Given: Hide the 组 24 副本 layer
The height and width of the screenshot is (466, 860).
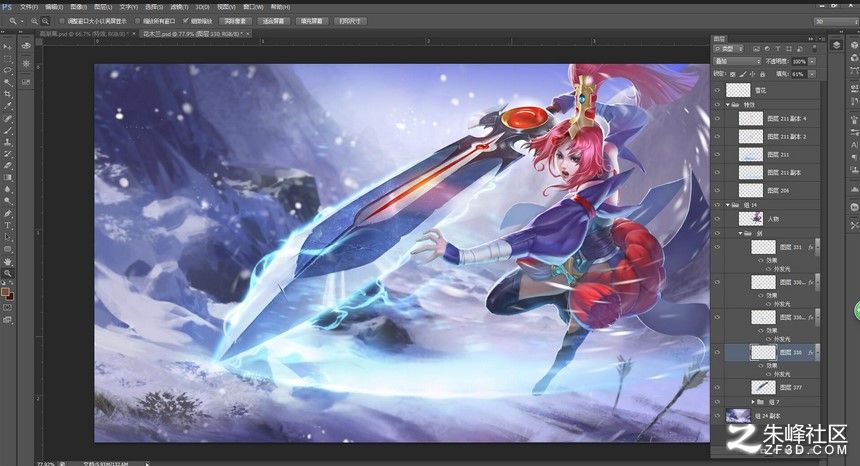Looking at the screenshot, I should 717,416.
